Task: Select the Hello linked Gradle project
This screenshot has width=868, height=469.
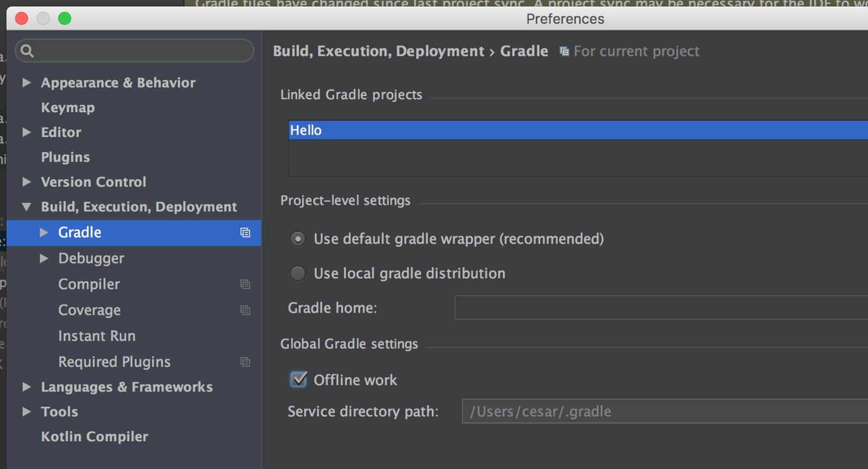Action: [578, 130]
